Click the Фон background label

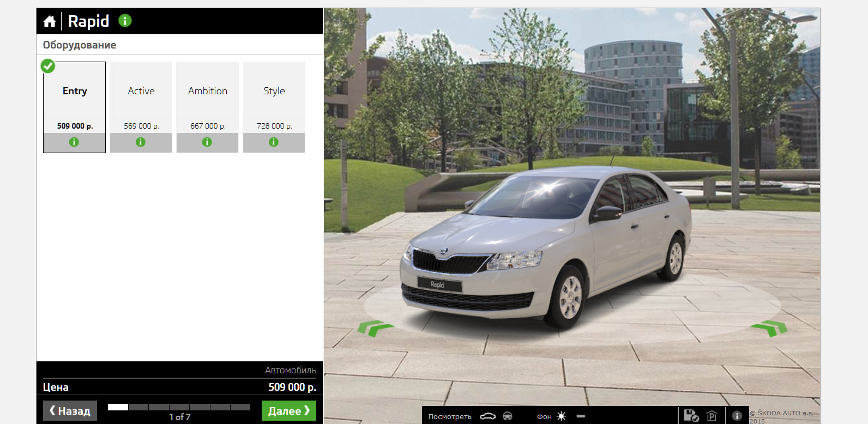tap(544, 417)
